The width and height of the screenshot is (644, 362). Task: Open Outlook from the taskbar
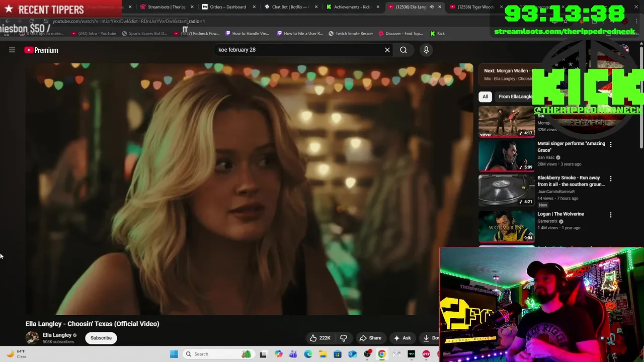point(352,354)
